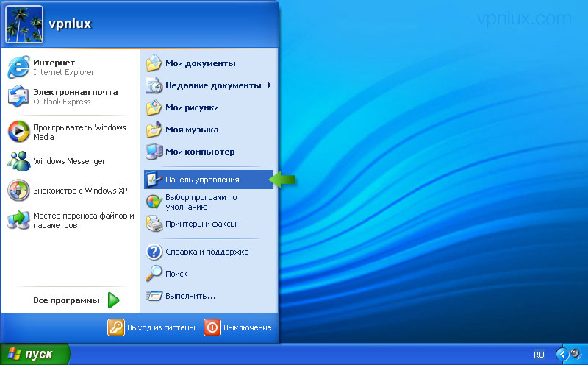This screenshot has width=588, height=365.
Task: Choose the Windows Messenger label
Action: 69,161
